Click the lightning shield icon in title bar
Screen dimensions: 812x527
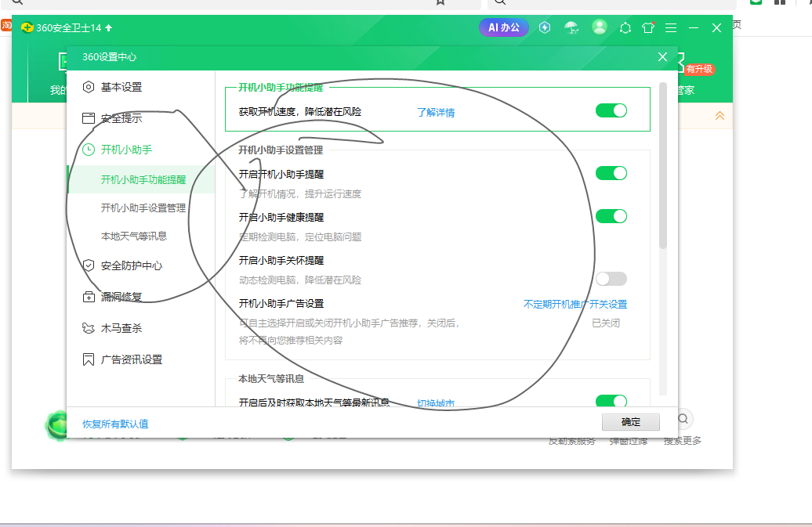click(544, 27)
